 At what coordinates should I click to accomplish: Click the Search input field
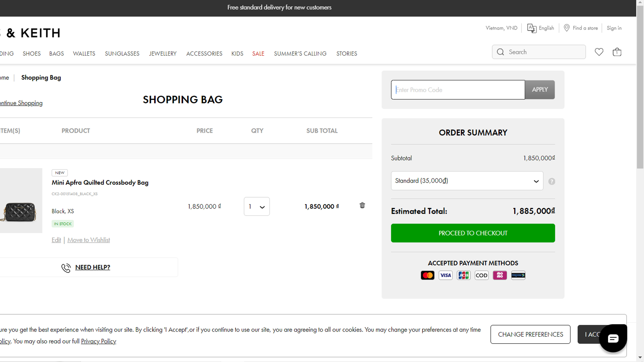539,52
